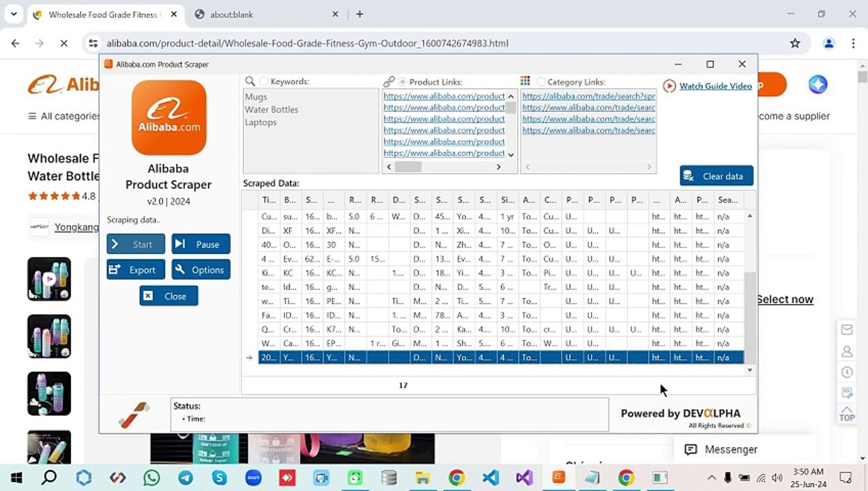Click the envelope icon in page sidebar
Viewport: 868px width, 491px height.
pos(847,330)
